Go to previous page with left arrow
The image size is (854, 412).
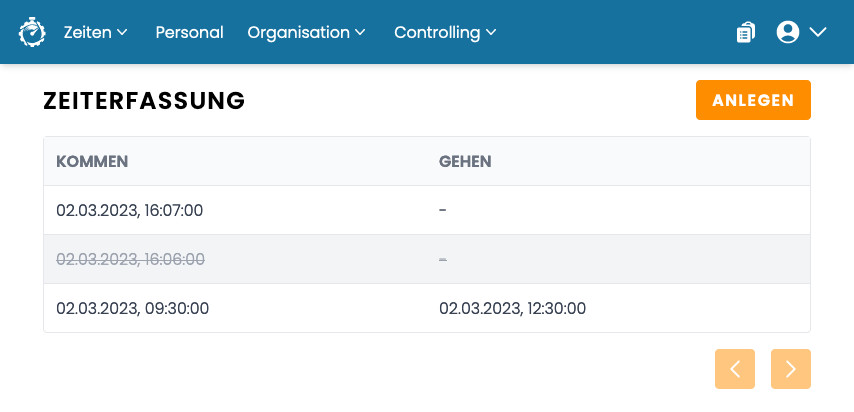(735, 369)
